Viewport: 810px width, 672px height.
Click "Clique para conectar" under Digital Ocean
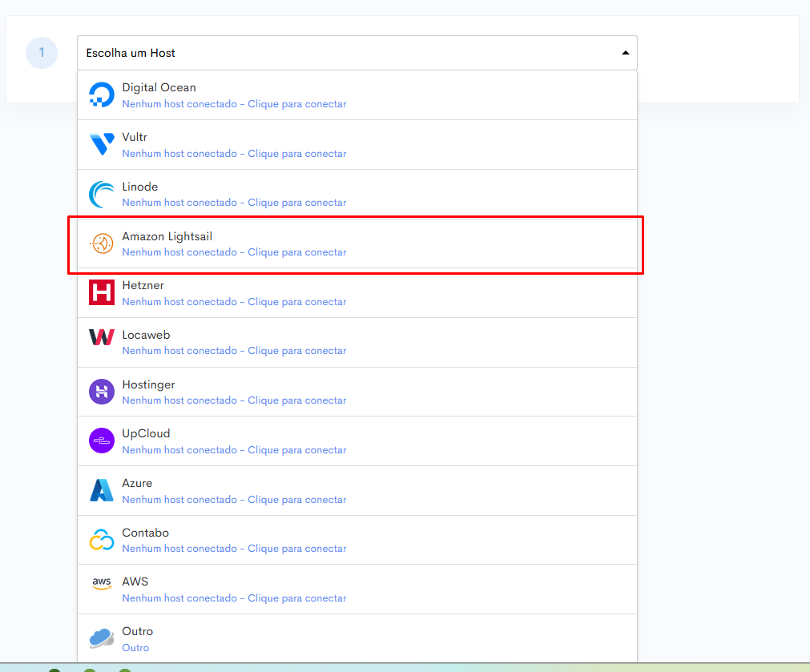tap(297, 104)
